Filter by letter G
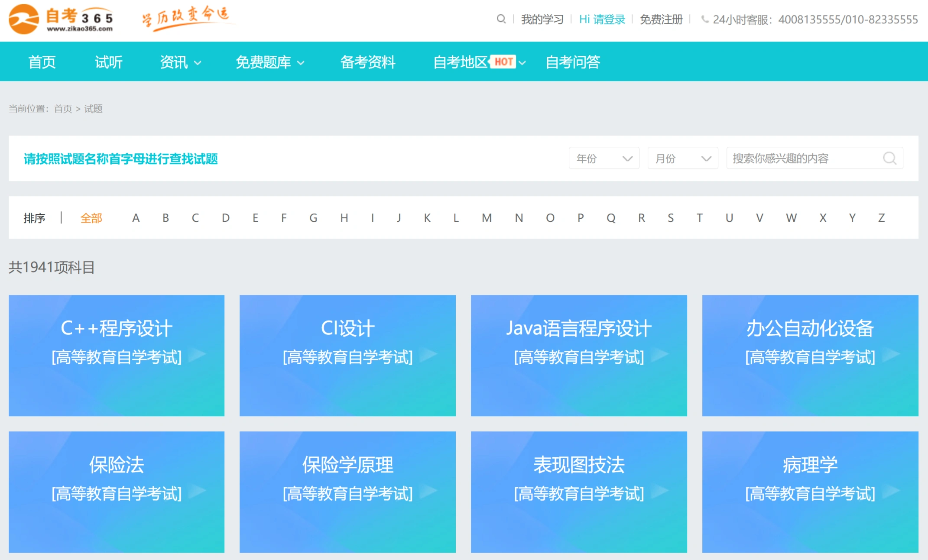Viewport: 928px width, 560px height. [x=313, y=218]
